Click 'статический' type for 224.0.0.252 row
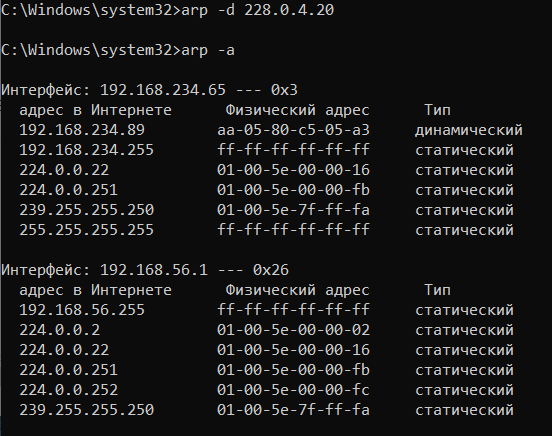The width and height of the screenshot is (552, 436). [464, 390]
